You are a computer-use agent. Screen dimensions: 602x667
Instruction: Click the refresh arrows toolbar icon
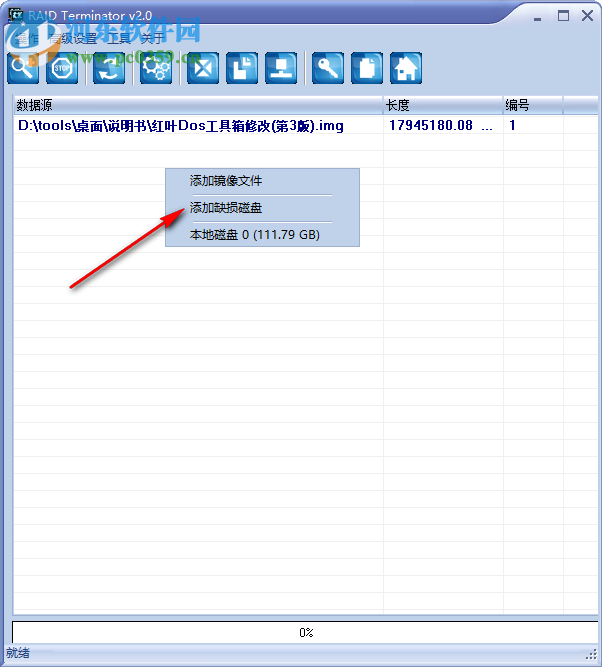pyautogui.click(x=109, y=68)
